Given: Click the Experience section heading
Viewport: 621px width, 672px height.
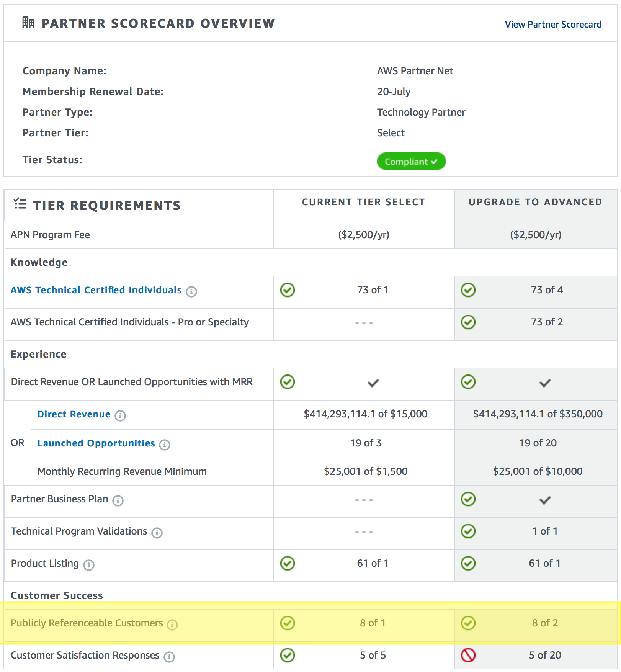Looking at the screenshot, I should click(x=39, y=354).
